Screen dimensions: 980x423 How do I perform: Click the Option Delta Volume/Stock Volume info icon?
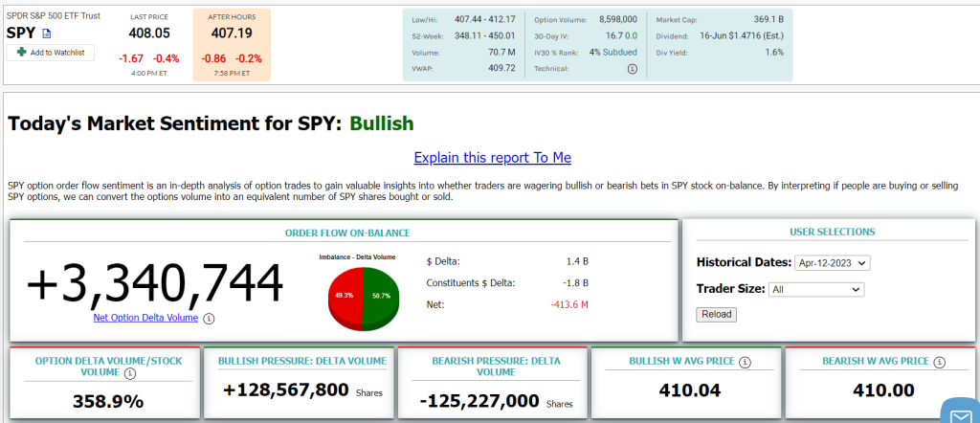coord(129,373)
